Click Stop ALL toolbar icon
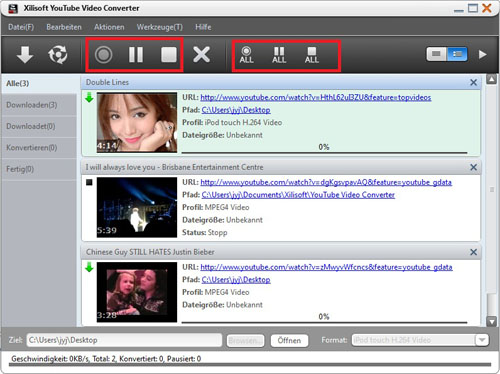Image resolution: width=500 pixels, height=374 pixels. (312, 55)
